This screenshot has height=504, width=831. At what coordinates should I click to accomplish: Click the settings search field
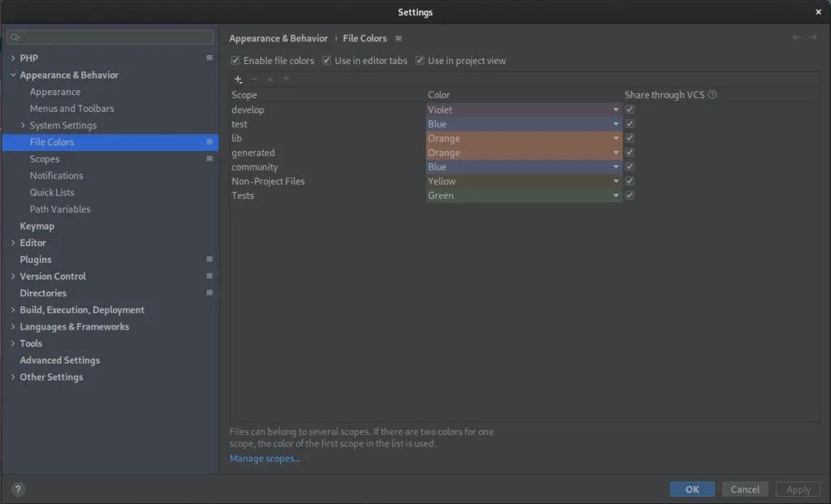coord(110,37)
